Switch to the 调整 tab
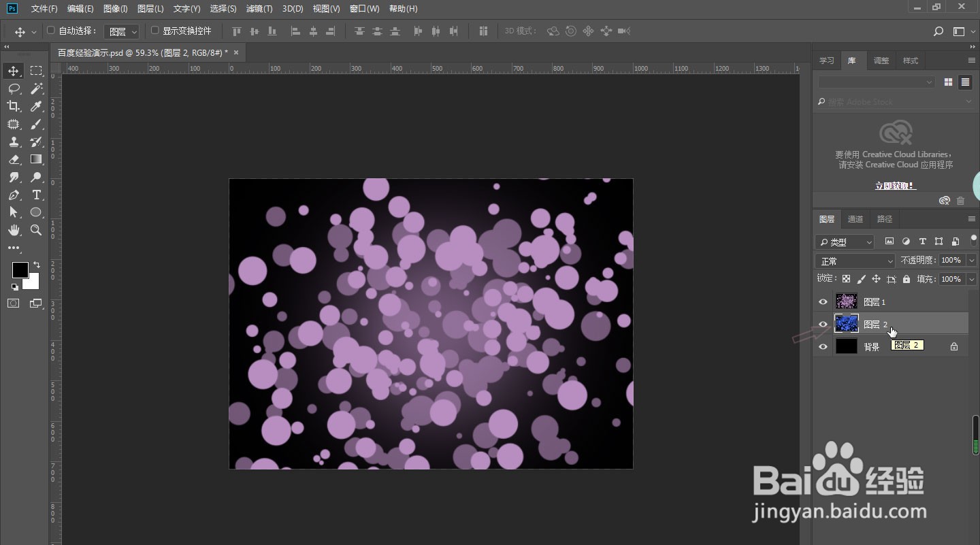980x545 pixels. pyautogui.click(x=881, y=61)
